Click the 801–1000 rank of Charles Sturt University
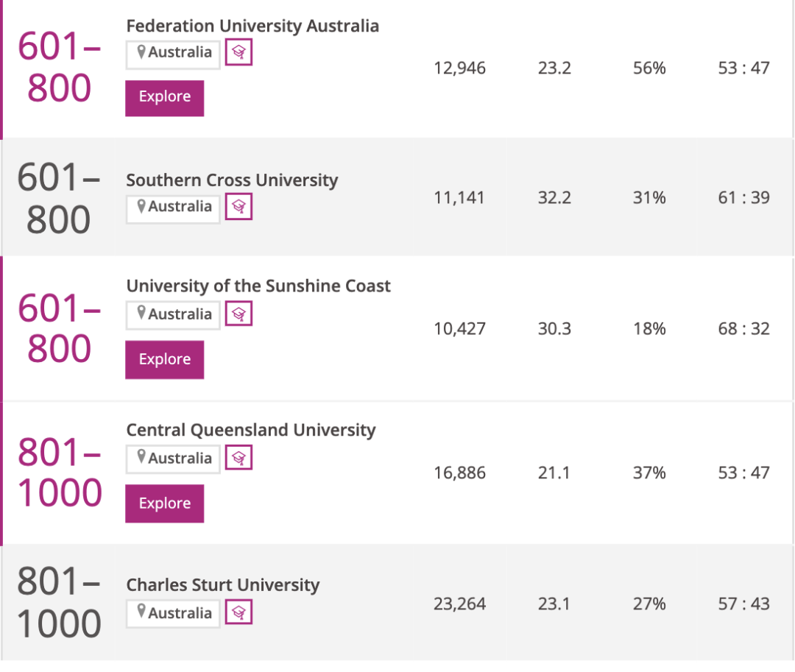This screenshot has height=672, width=795. coord(59,604)
